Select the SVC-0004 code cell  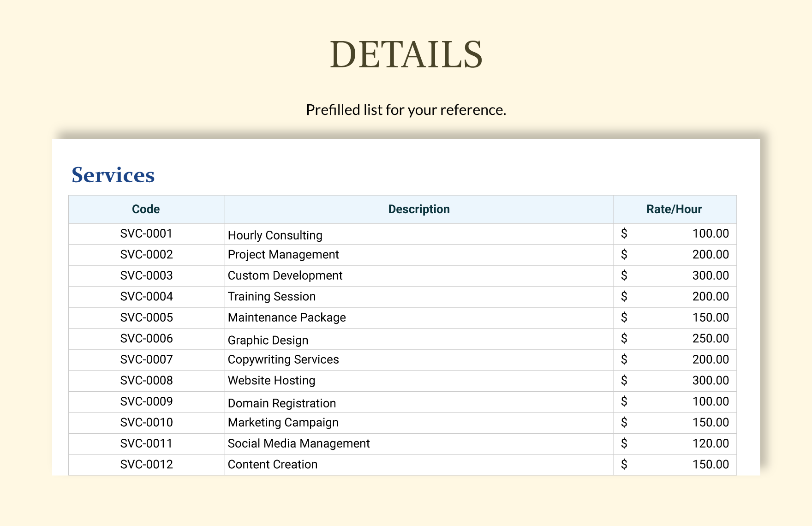(x=146, y=297)
